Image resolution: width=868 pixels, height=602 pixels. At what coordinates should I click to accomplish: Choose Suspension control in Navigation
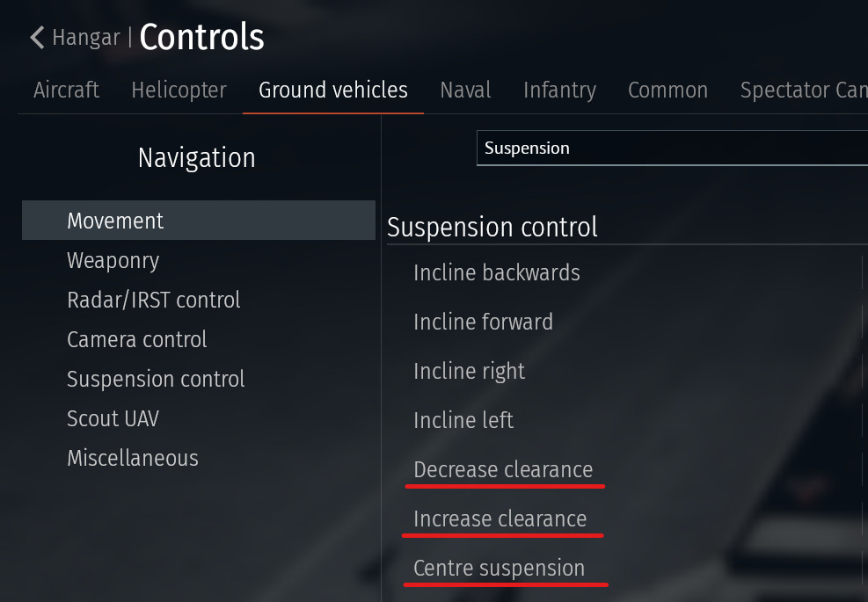point(156,380)
